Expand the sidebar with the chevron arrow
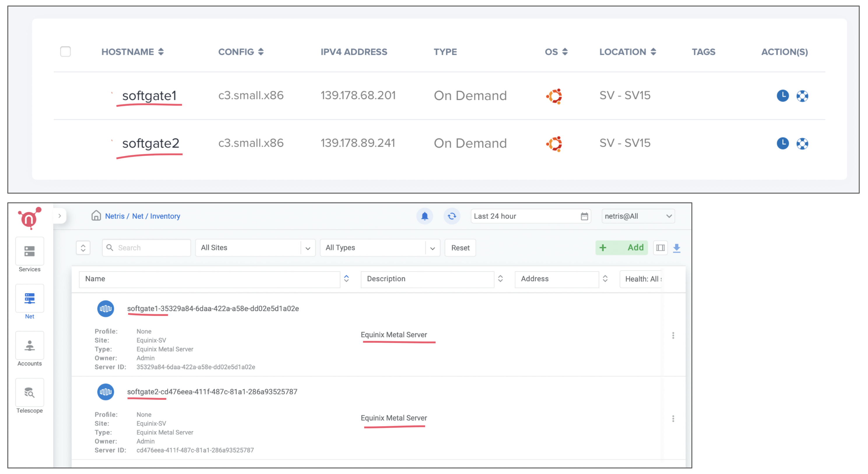Image resolution: width=868 pixels, height=474 pixels. [60, 216]
